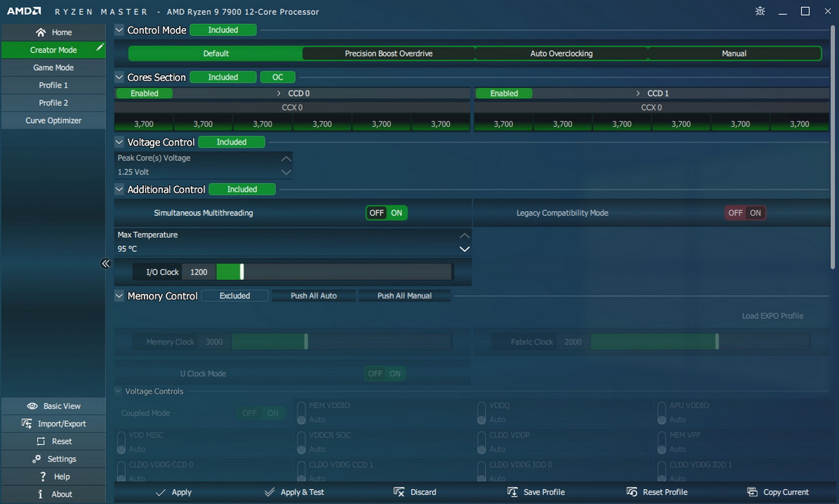Toggle Additional Control Included button
The image size is (839, 504).
pyautogui.click(x=242, y=189)
